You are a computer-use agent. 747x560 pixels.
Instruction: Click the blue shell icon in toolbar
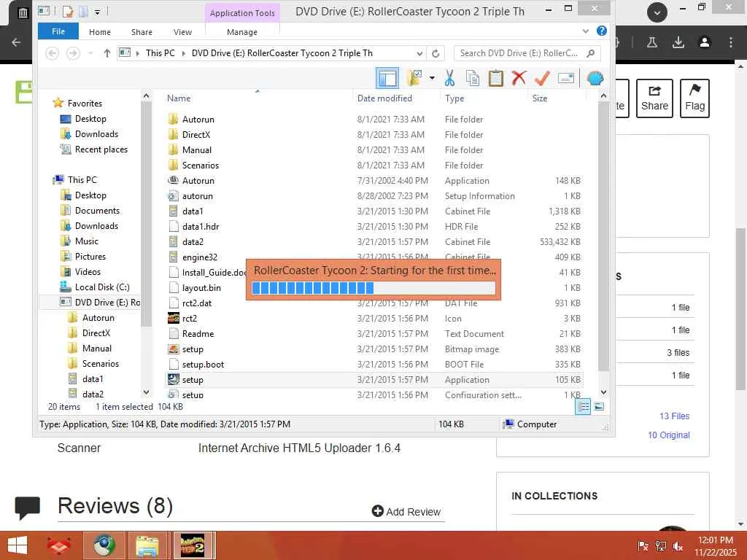[x=595, y=78]
